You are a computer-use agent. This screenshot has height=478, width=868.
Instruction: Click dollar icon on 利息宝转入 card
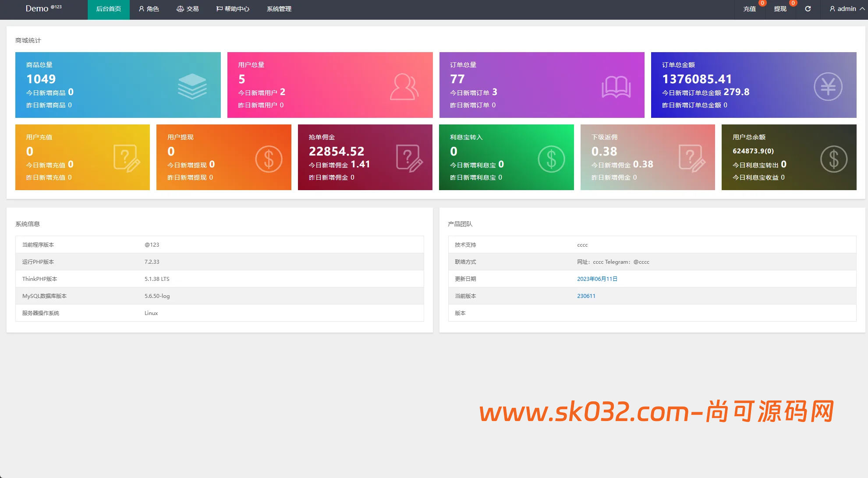[551, 159]
